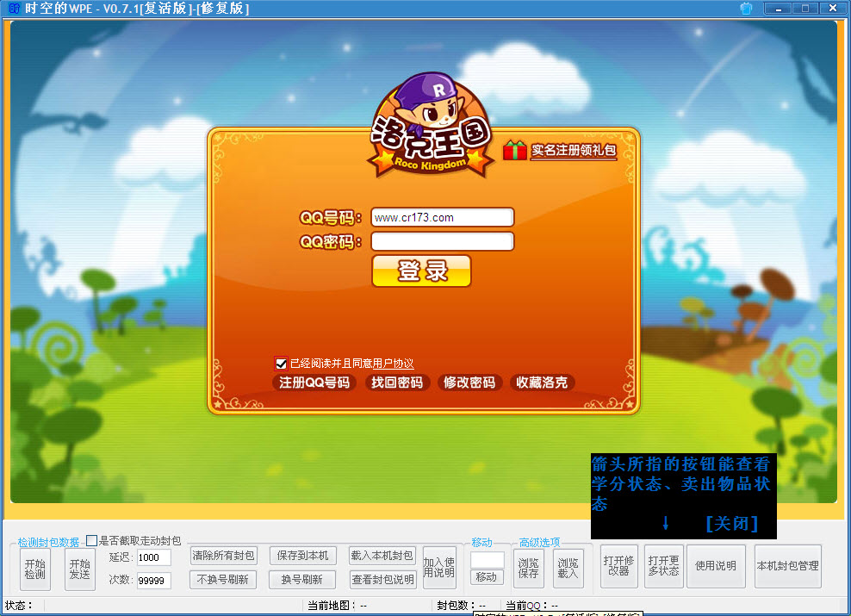This screenshot has height=616, width=851.
Task: Click 换号刷新 button
Action: click(x=302, y=580)
